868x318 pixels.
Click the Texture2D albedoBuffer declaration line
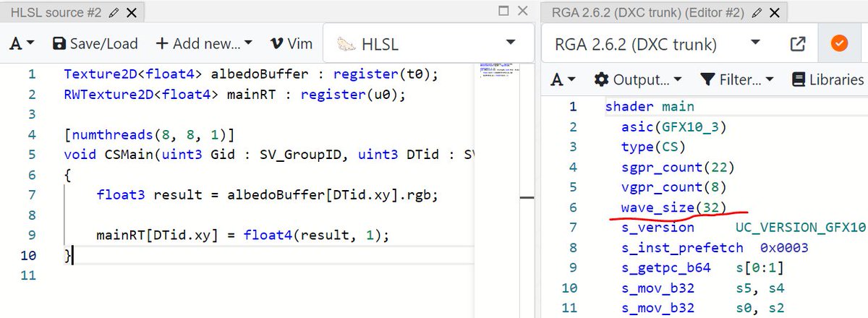click(251, 74)
